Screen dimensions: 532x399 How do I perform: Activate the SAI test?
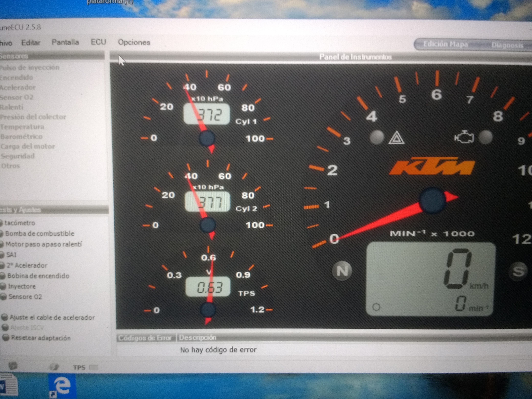click(11, 255)
